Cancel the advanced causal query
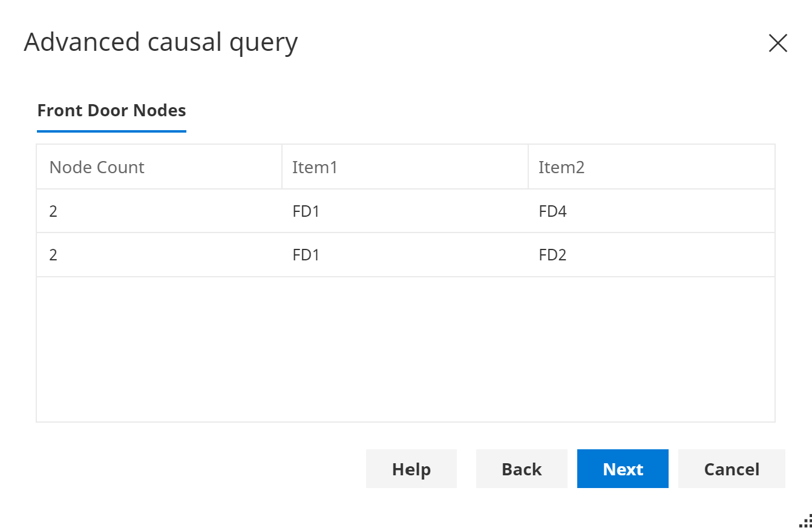Screen dimensions: 812x528 click(x=732, y=469)
